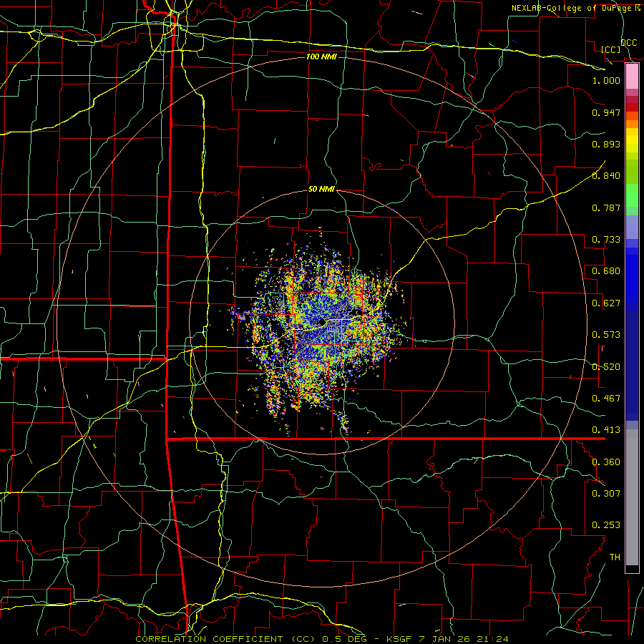
Task: Click the 0.520 legend value
Action: pos(606,367)
